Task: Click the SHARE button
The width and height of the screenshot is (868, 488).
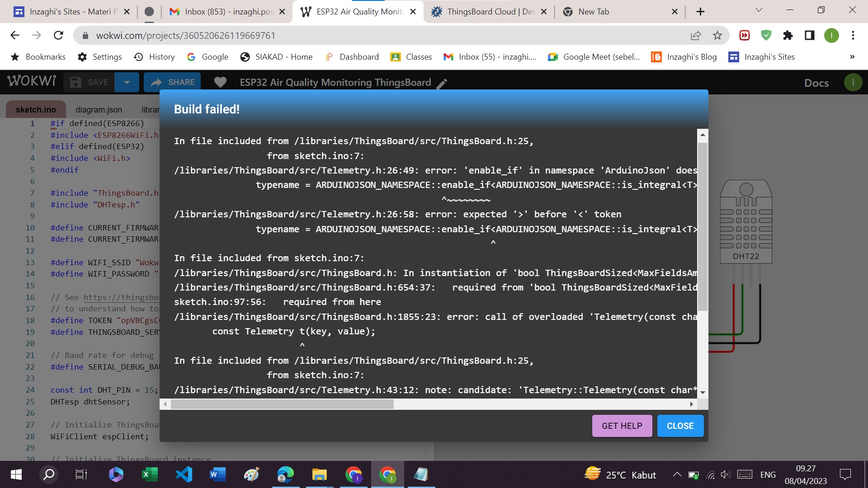Action: tap(172, 82)
